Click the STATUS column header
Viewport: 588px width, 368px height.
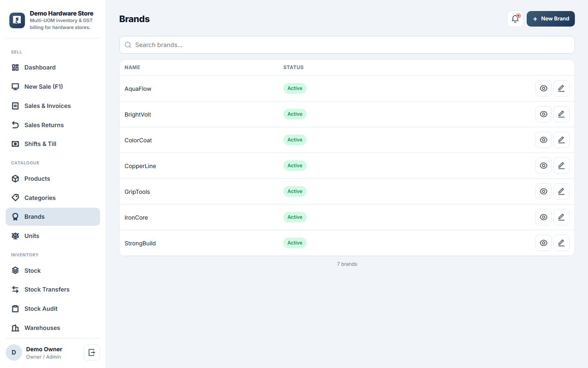[294, 67]
